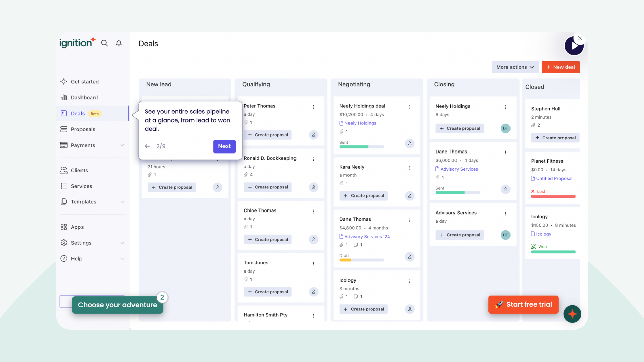Expand the Settings sidebar menu
Viewport: 644px width, 362px height.
[x=122, y=243]
